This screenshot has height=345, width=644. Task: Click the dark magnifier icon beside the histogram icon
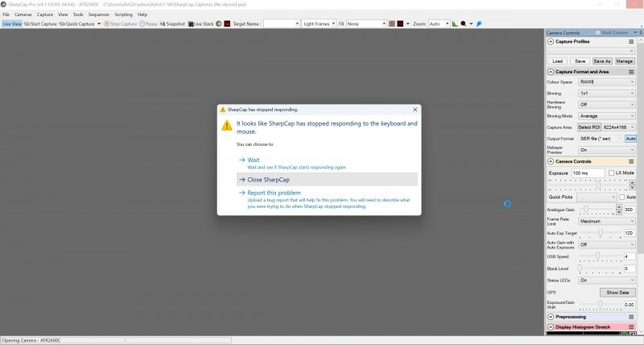click(x=464, y=24)
